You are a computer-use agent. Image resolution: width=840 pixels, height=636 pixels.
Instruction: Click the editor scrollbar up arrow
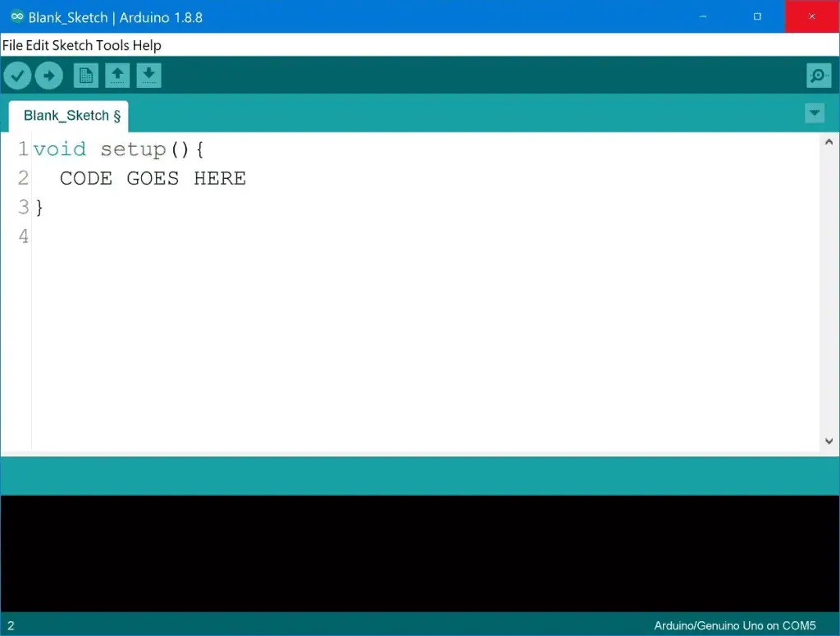click(829, 142)
